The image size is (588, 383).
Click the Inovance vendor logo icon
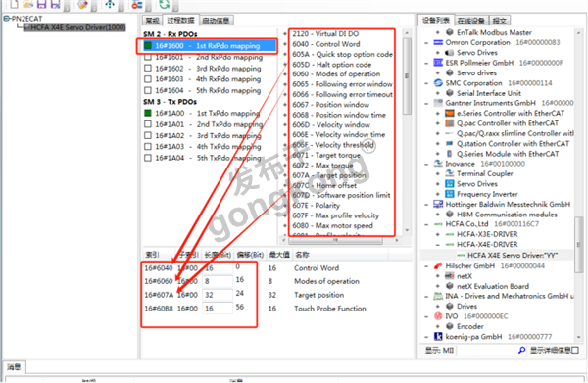tap(438, 164)
